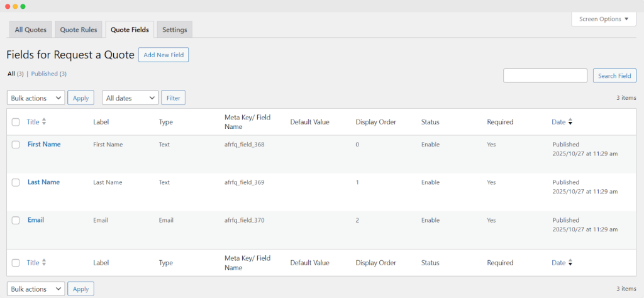Click the Date sort arrow in footer
The height and width of the screenshot is (298, 644).
[x=570, y=263]
